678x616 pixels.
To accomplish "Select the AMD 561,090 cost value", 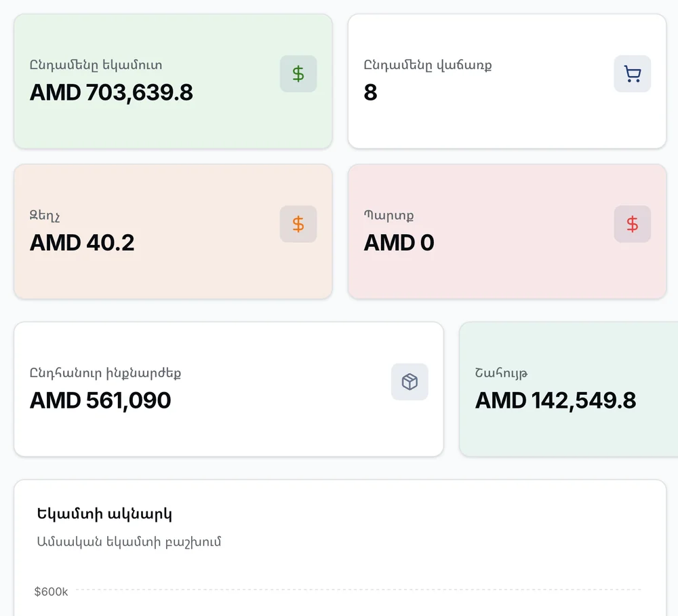I will click(x=100, y=400).
